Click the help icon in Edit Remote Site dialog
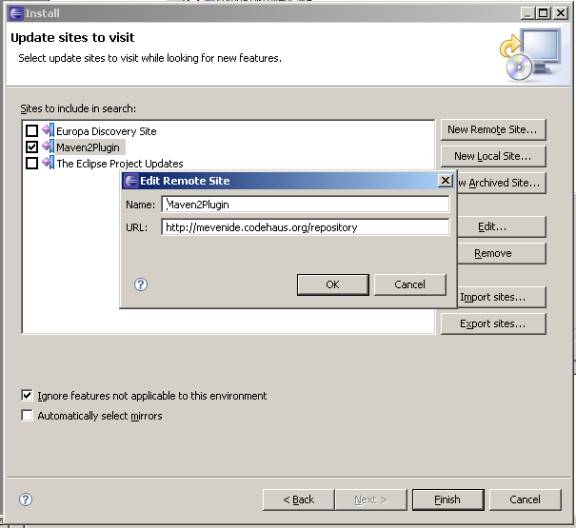Viewport: 576px width, 528px height. coord(141,284)
